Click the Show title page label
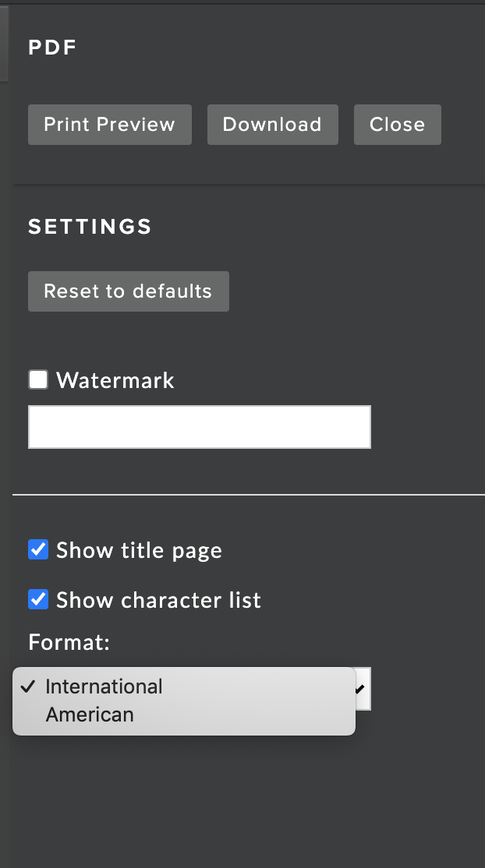 point(139,550)
